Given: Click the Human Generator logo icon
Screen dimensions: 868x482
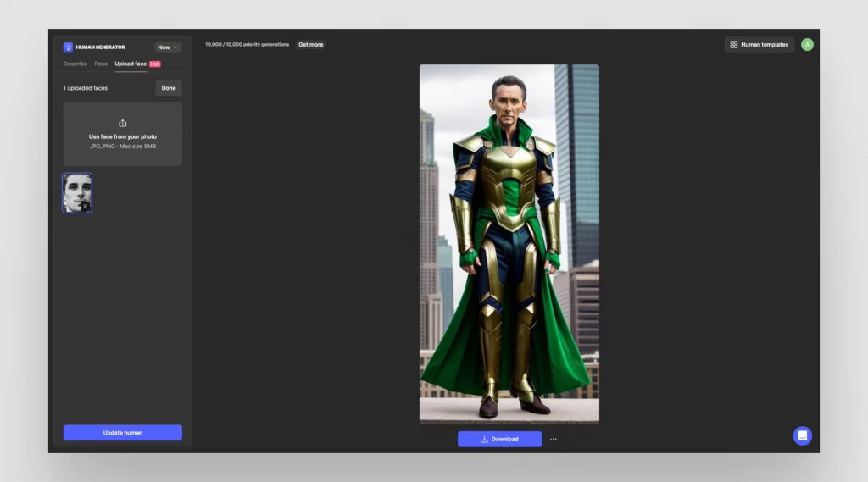Looking at the screenshot, I should click(68, 47).
